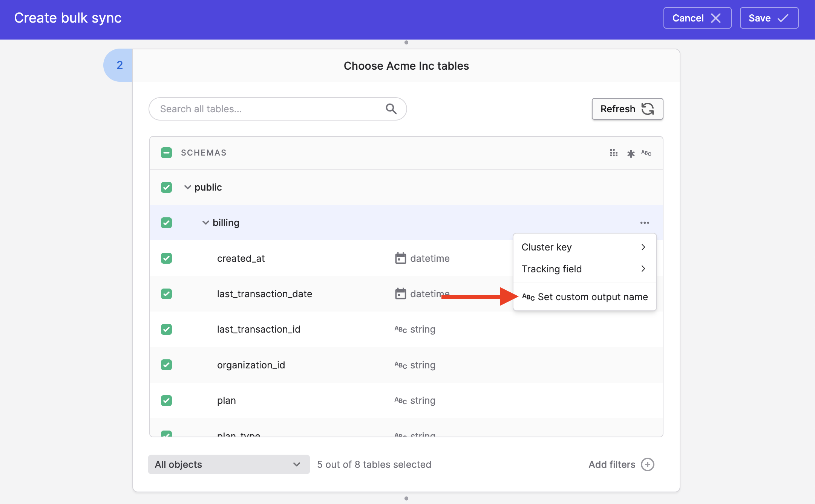Screen dimensions: 815x504
Task: Uncheck the plan column checkbox
Action: pyautogui.click(x=166, y=400)
